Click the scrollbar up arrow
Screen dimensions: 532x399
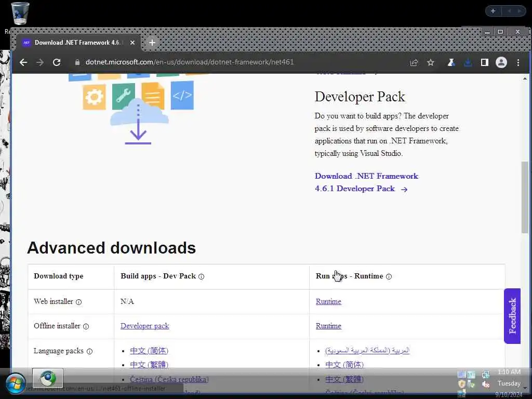[x=525, y=79]
